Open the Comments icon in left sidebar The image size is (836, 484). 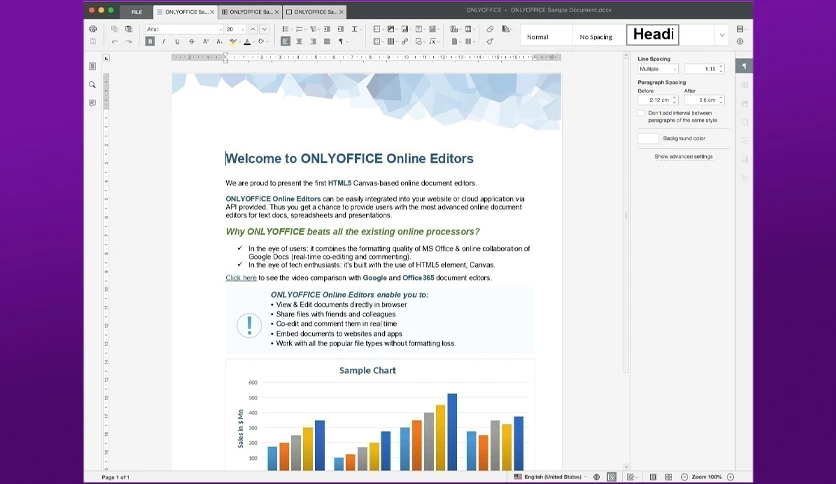(92, 103)
